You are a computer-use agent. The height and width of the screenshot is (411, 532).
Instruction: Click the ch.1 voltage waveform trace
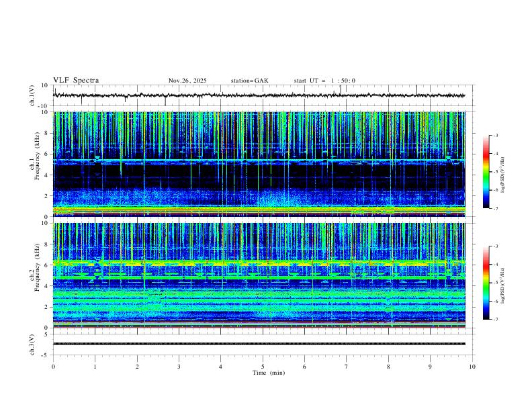259,95
